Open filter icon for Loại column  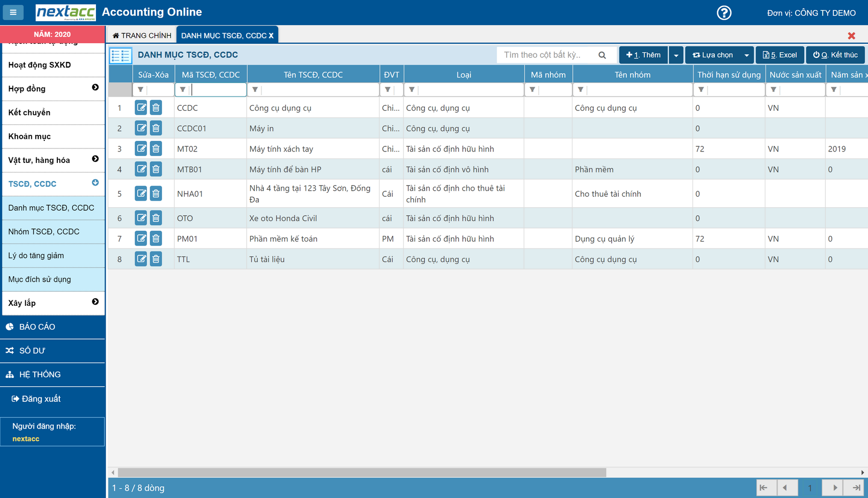click(x=412, y=90)
